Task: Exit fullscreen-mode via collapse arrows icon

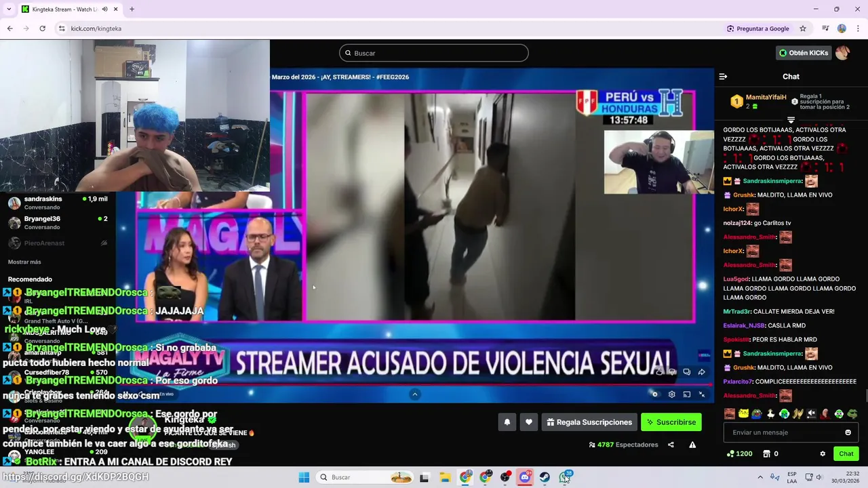Action: [x=702, y=394]
